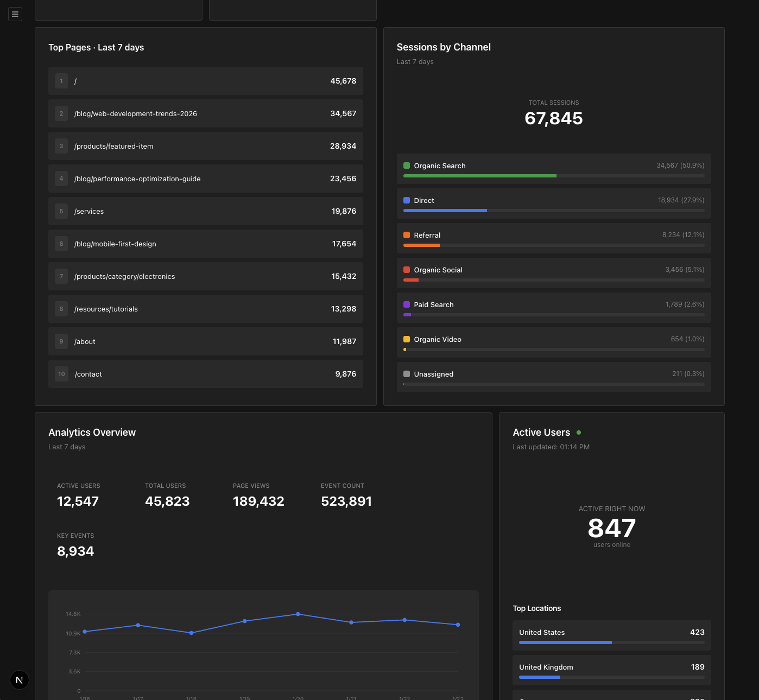
Task: Click the yellow Organic Video color square
Action: pos(407,339)
